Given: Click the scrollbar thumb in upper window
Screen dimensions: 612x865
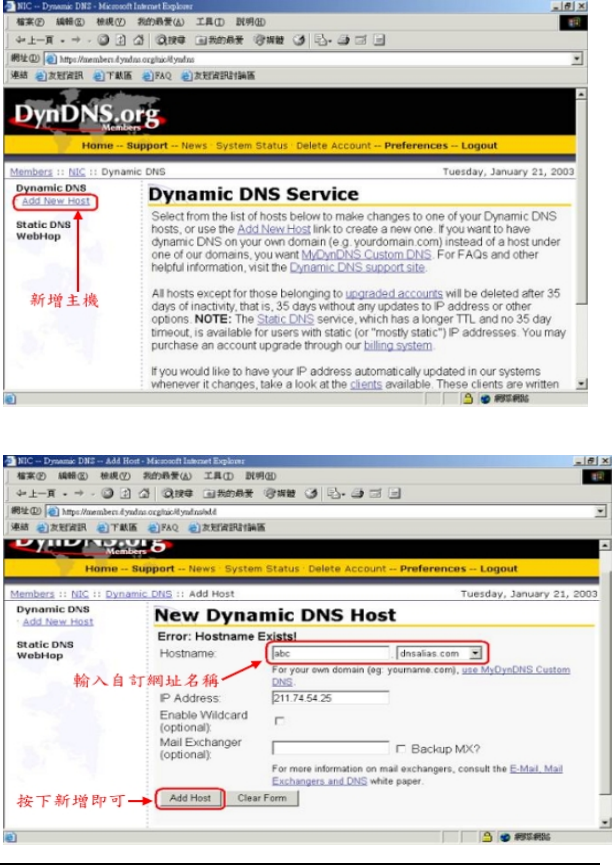Looking at the screenshot, I should tap(581, 201).
